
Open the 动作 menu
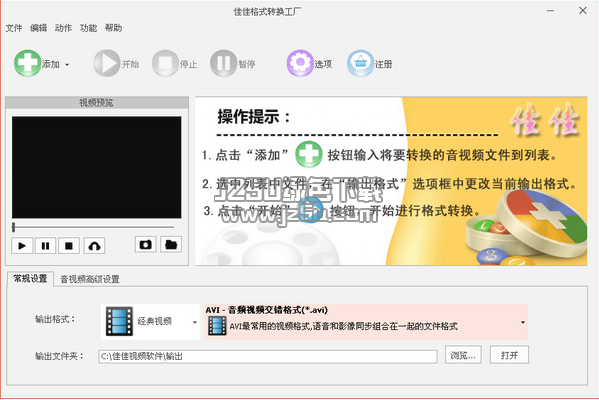(63, 28)
